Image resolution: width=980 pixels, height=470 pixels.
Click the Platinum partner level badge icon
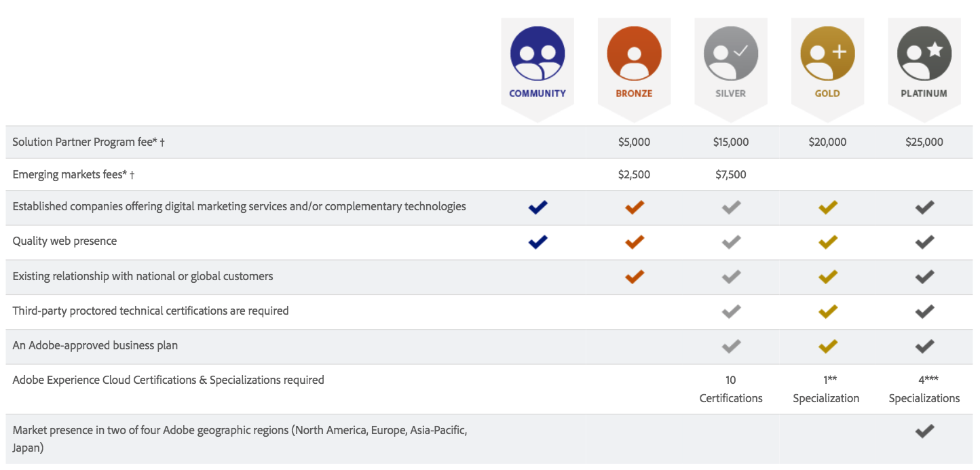924,54
